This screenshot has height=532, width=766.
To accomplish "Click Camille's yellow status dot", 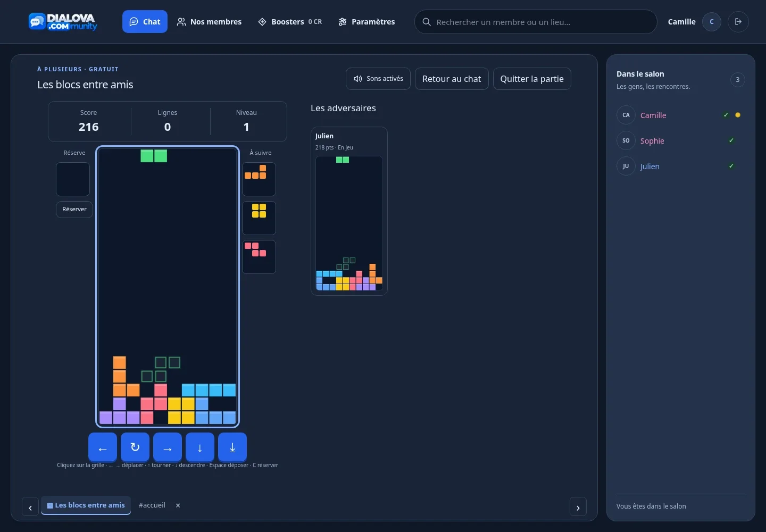I will click(738, 115).
